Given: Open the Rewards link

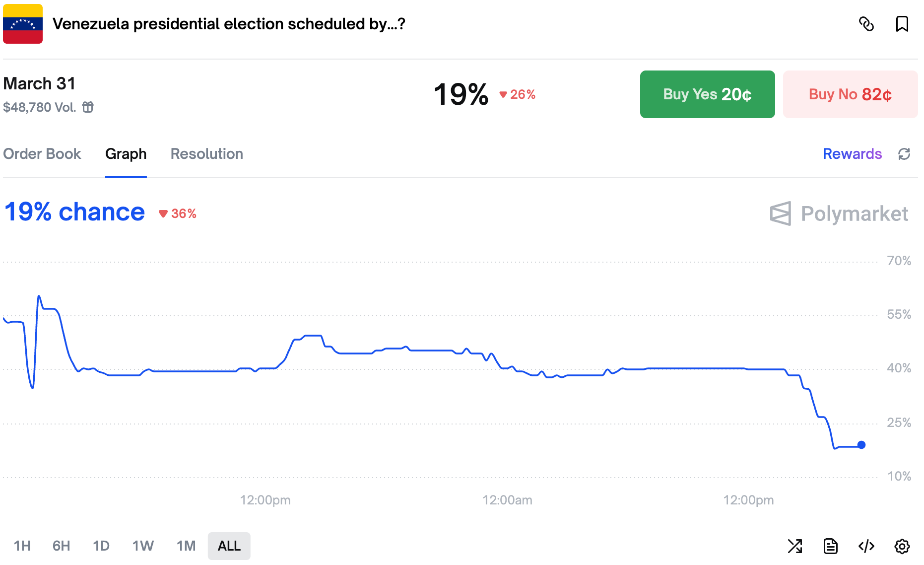Looking at the screenshot, I should click(x=852, y=154).
